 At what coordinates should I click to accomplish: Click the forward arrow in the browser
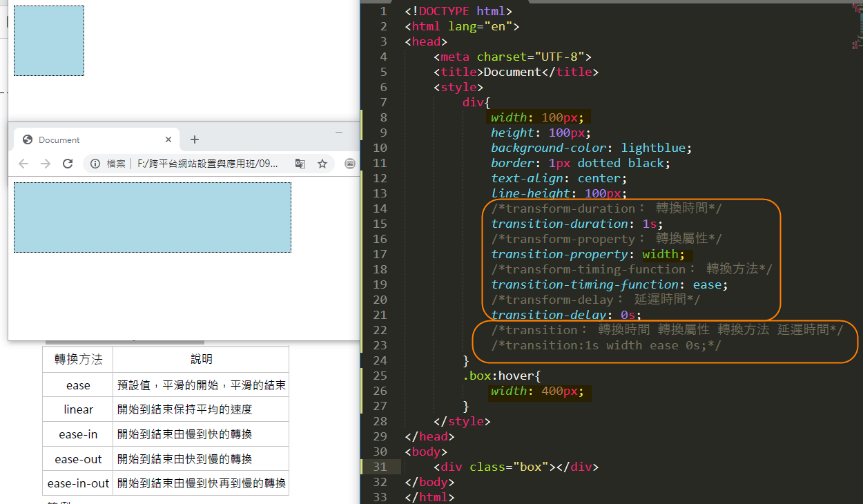pyautogui.click(x=46, y=164)
